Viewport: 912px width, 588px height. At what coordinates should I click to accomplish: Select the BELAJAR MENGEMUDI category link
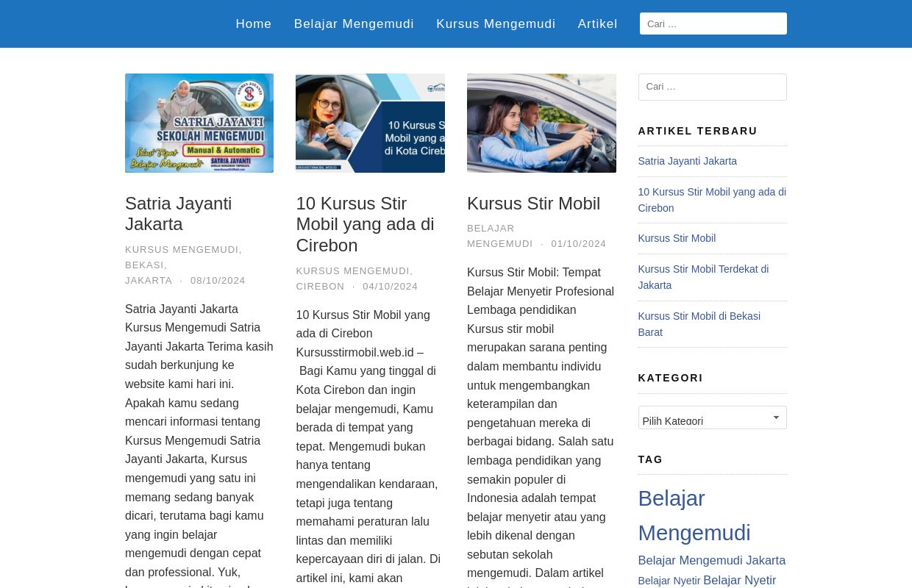tap(499, 236)
